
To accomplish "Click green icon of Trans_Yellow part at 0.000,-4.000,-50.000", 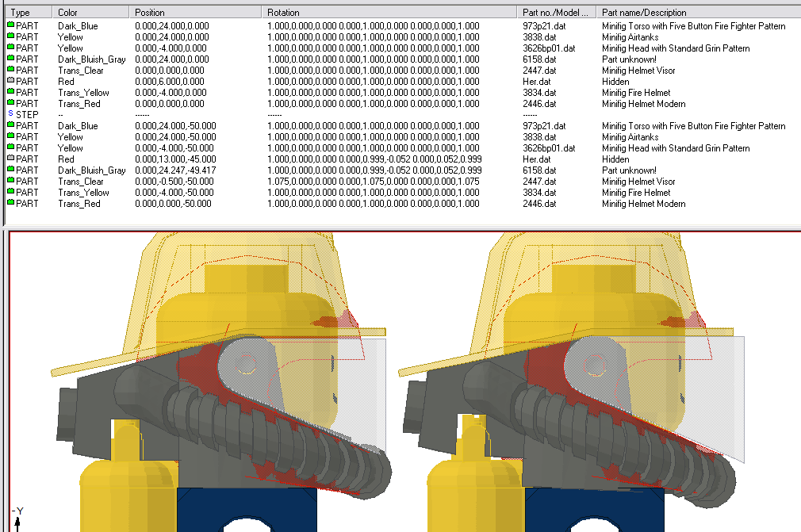I will tap(11, 191).
